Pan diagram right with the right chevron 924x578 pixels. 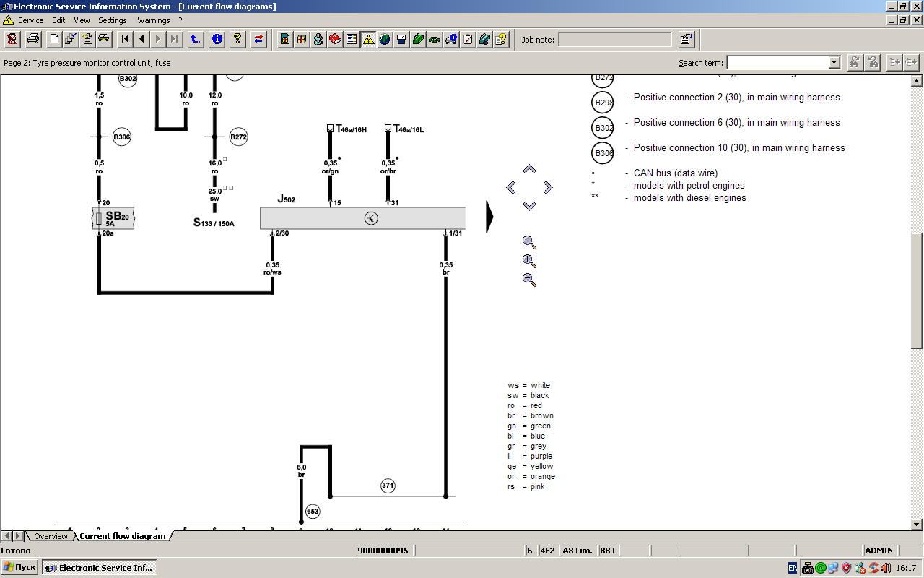click(x=548, y=187)
